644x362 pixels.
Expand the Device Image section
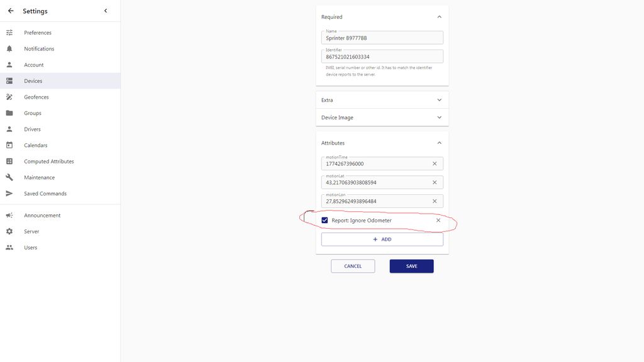[x=439, y=118]
